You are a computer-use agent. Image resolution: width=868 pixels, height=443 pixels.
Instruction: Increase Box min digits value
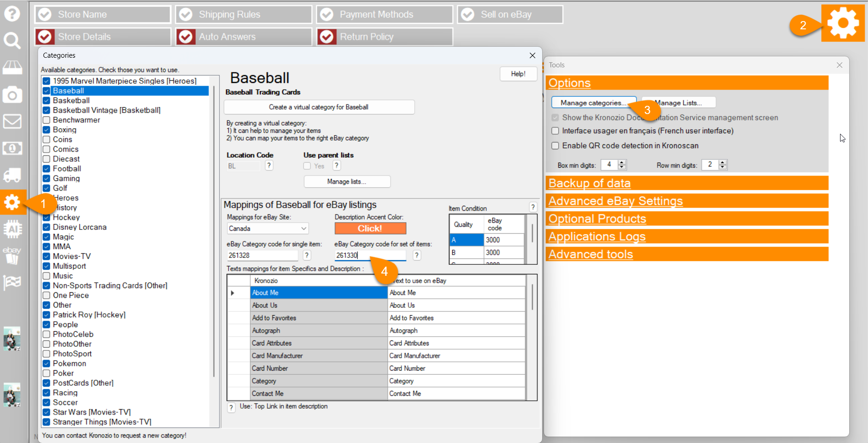(621, 162)
